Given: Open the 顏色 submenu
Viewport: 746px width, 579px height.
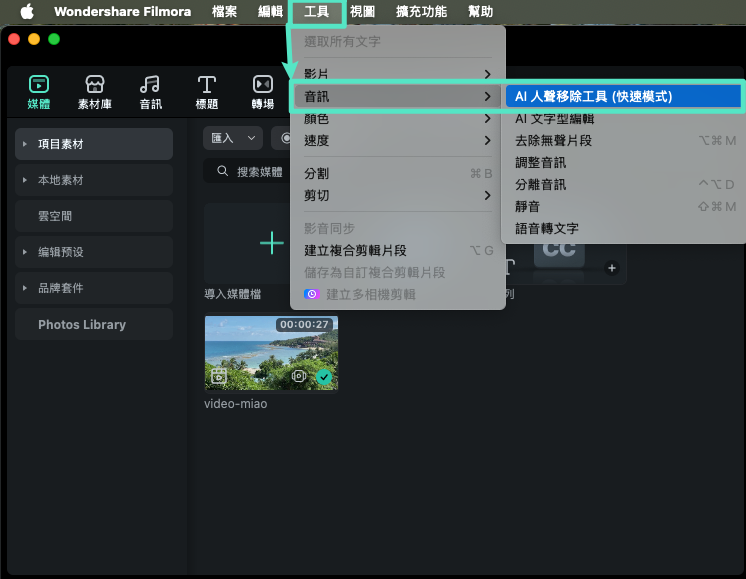Looking at the screenshot, I should (397, 118).
